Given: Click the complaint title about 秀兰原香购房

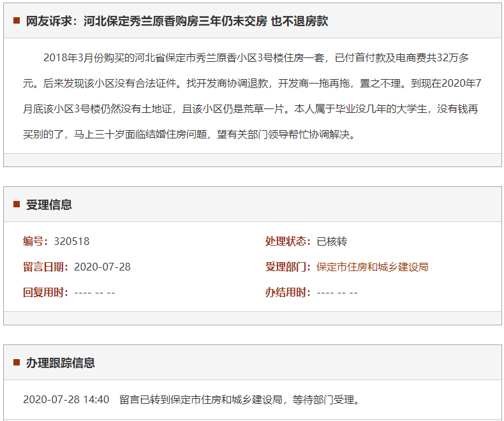Looking at the screenshot, I should tap(177, 21).
